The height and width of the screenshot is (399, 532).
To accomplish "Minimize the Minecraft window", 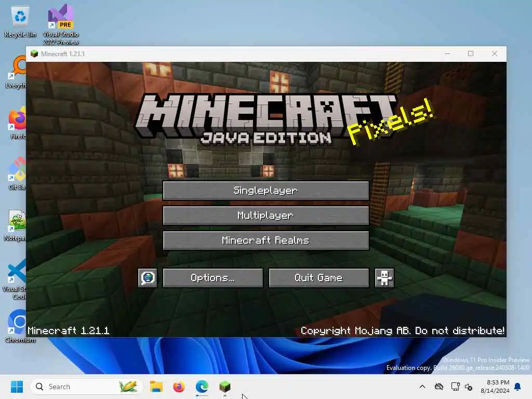I will tap(447, 54).
